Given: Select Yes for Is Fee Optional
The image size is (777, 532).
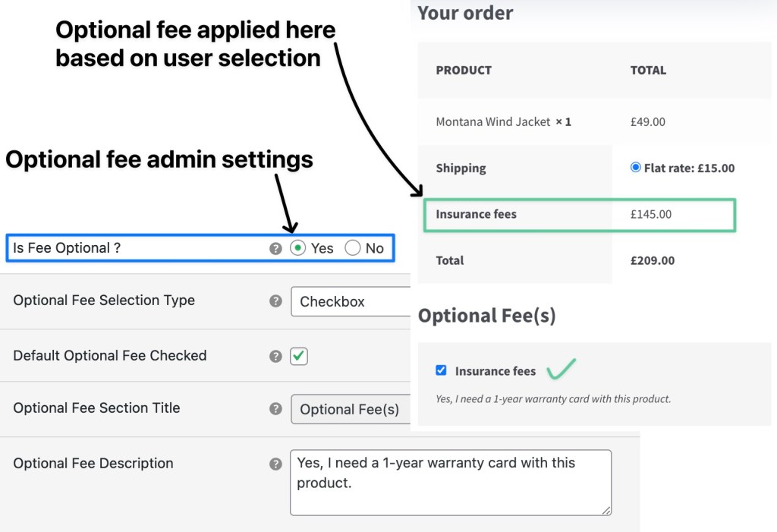Looking at the screenshot, I should 297,248.
